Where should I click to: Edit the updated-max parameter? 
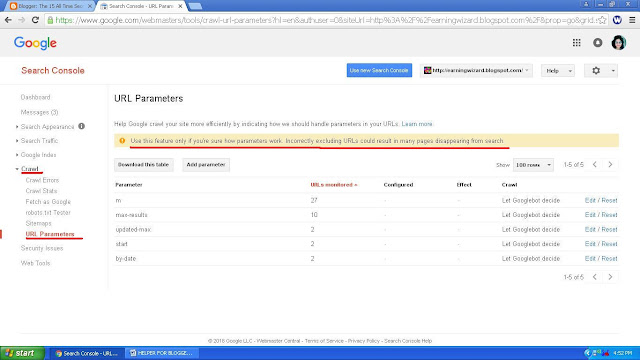pos(590,229)
